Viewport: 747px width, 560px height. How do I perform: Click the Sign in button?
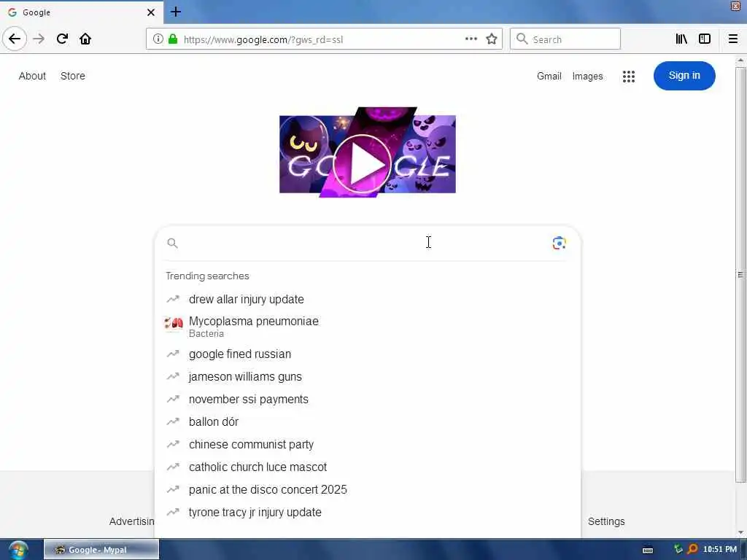pos(684,76)
